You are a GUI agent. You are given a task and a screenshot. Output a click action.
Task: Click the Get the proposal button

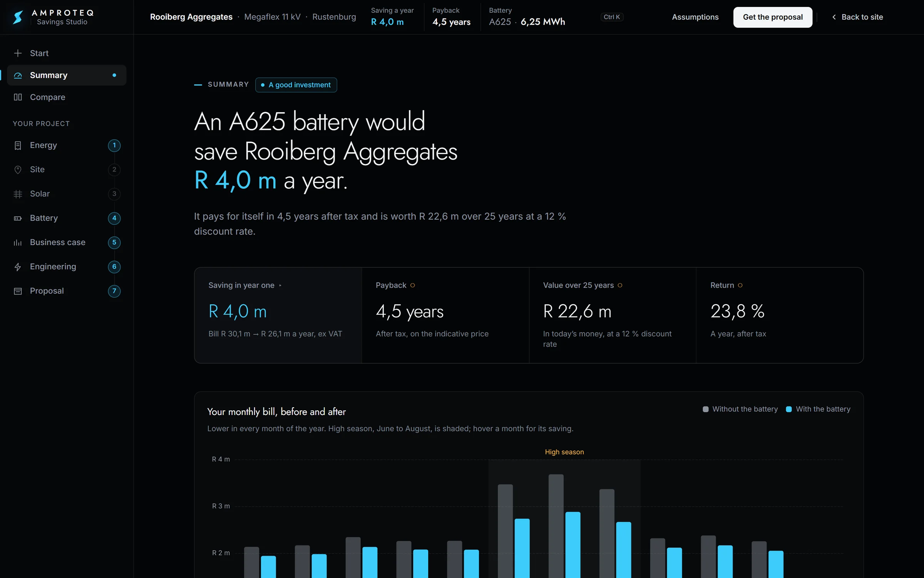[772, 17]
